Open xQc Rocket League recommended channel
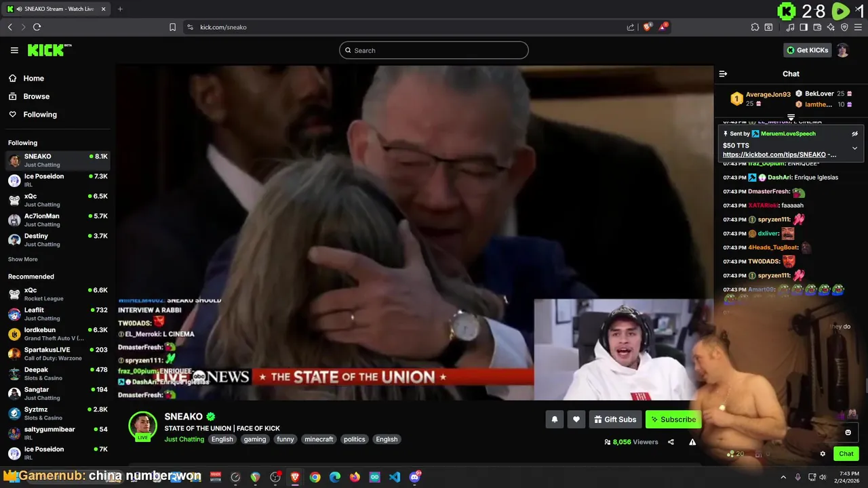Image resolution: width=868 pixels, height=488 pixels. [58, 294]
